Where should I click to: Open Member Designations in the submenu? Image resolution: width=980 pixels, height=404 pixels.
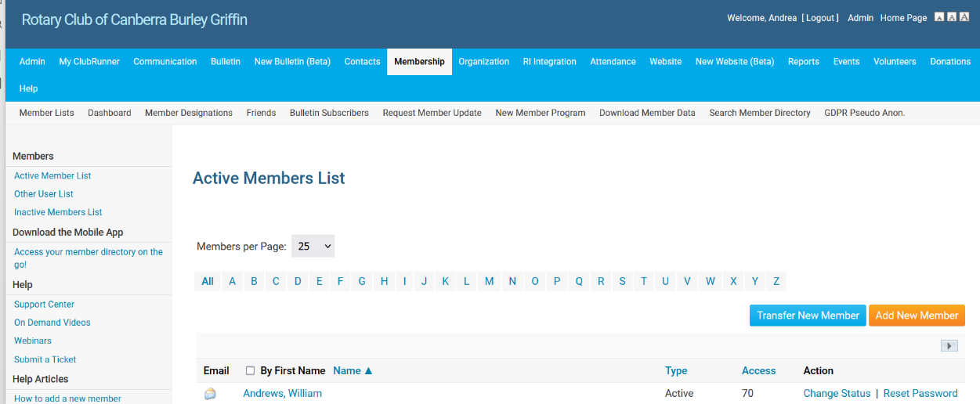click(x=189, y=113)
